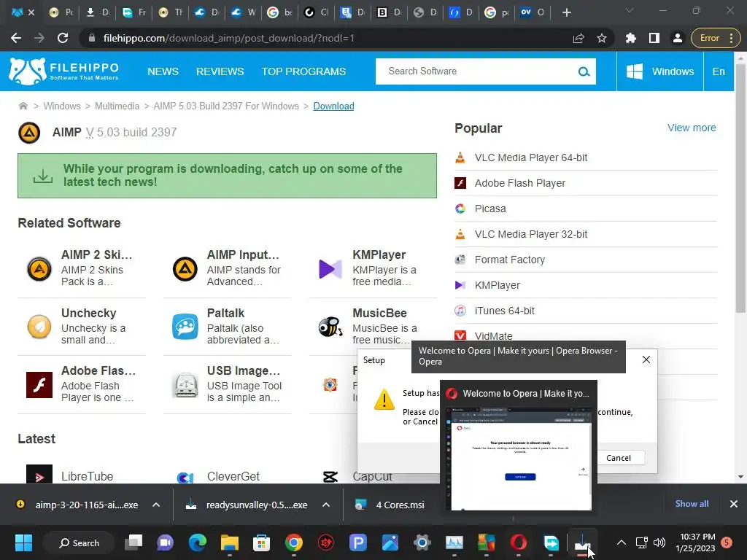Open VLC Media Player 64-bit link
Screen dimensions: 747x560
pos(531,157)
